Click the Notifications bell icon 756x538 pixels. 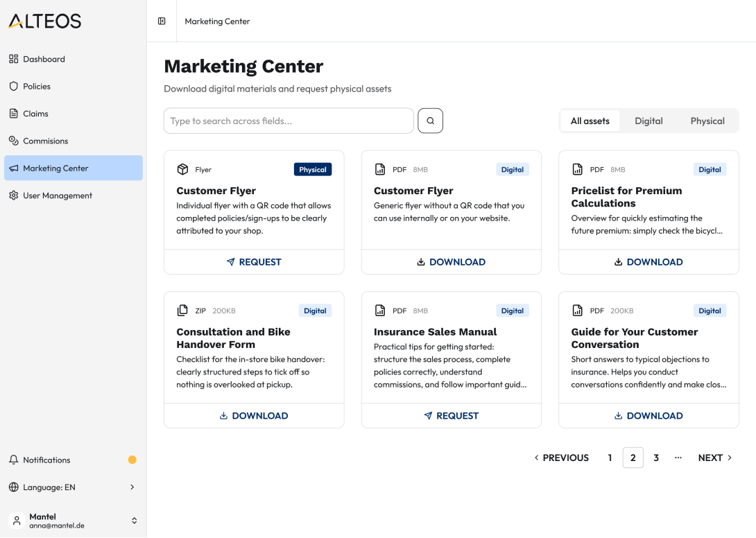[13, 460]
